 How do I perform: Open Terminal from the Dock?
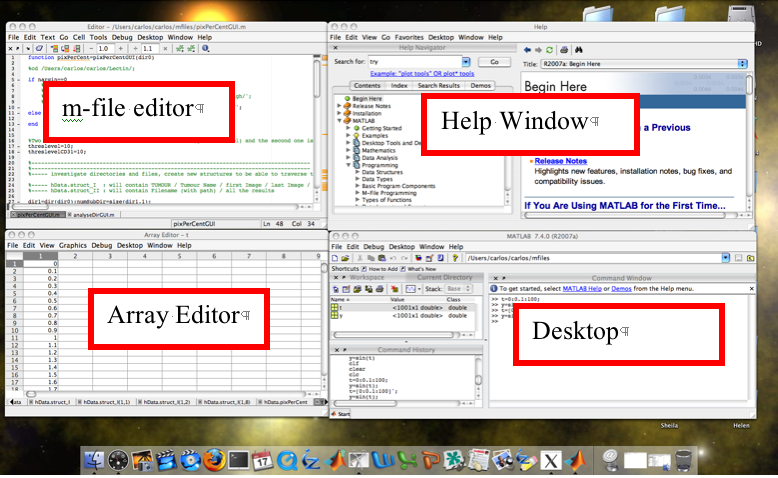pyautogui.click(x=238, y=461)
